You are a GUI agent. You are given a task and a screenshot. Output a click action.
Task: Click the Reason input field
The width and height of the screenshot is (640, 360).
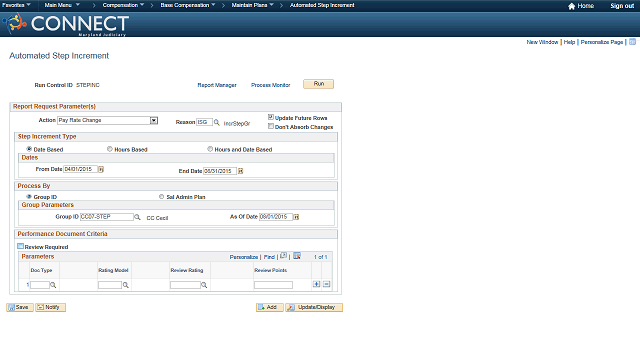coord(204,122)
